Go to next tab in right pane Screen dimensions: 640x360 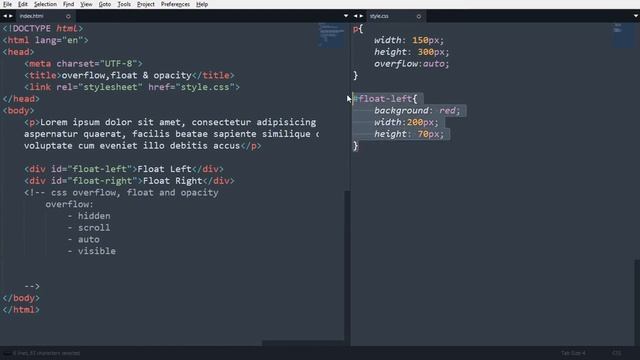(361, 16)
